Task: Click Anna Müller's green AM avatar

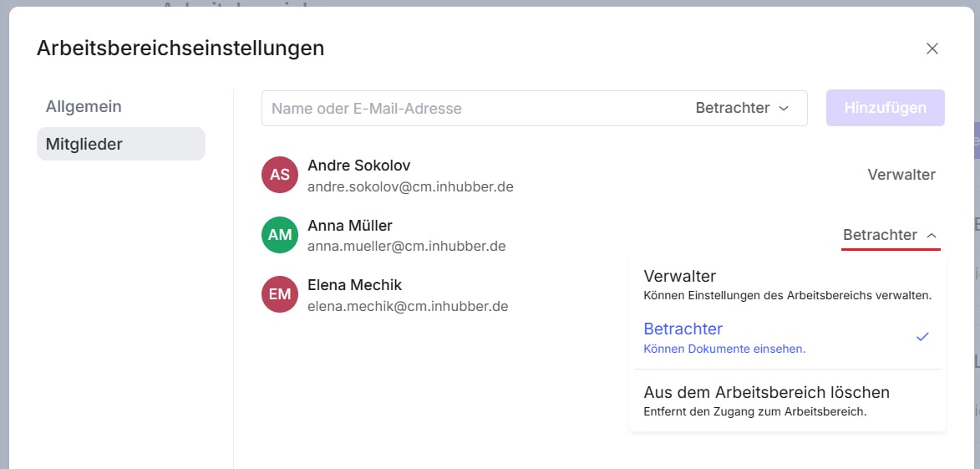Action: 280,235
